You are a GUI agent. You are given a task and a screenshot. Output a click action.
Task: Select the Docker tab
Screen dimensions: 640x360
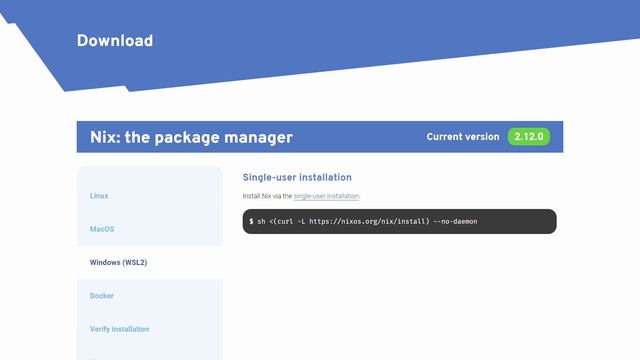(102, 296)
